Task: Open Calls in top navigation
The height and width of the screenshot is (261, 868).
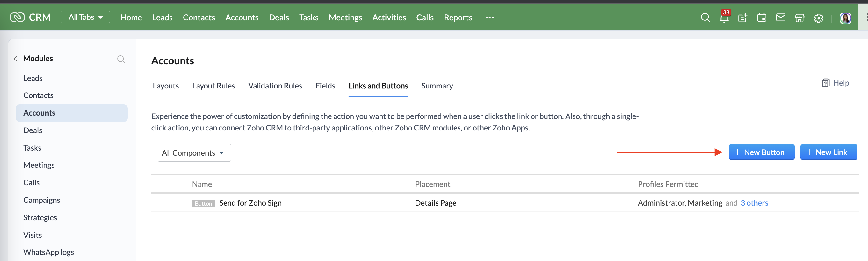Action: point(424,18)
